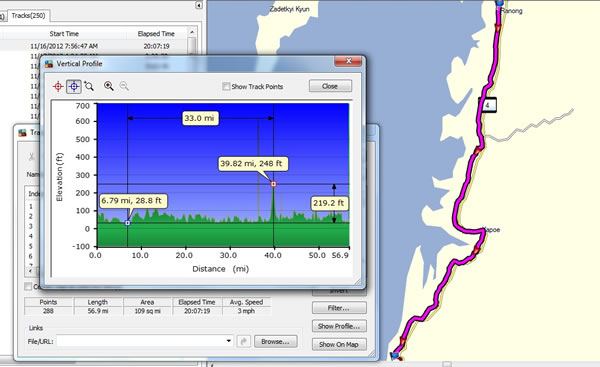Sort by Elapsed Time column header
The image size is (600, 367).
156,34
